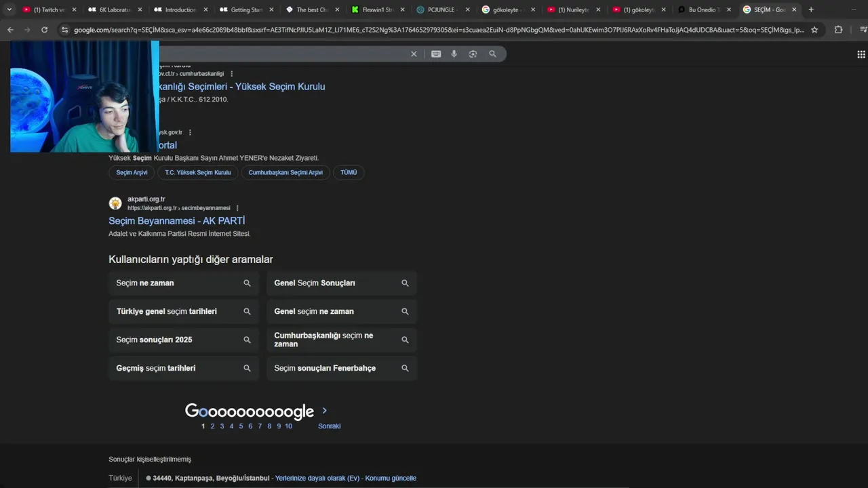The height and width of the screenshot is (488, 868).
Task: Click the '34440, Kaptanpaşa, Beyoğlu/İstanbul' location text
Action: click(211, 479)
